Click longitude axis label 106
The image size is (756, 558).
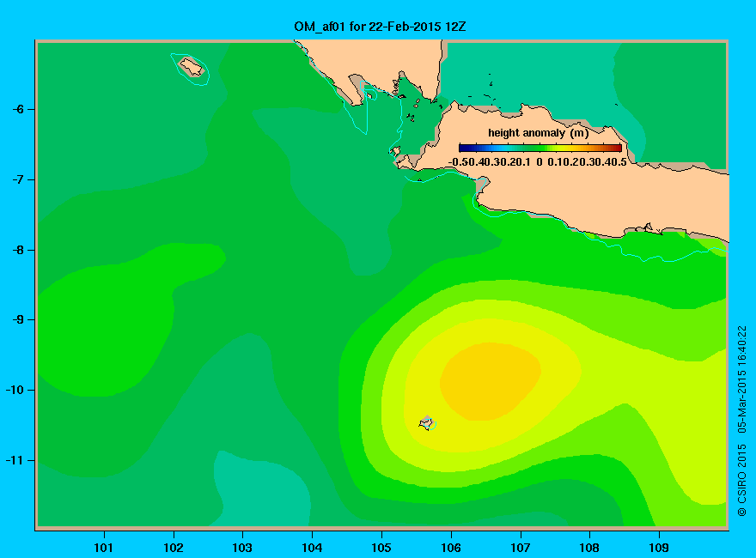pyautogui.click(x=451, y=548)
